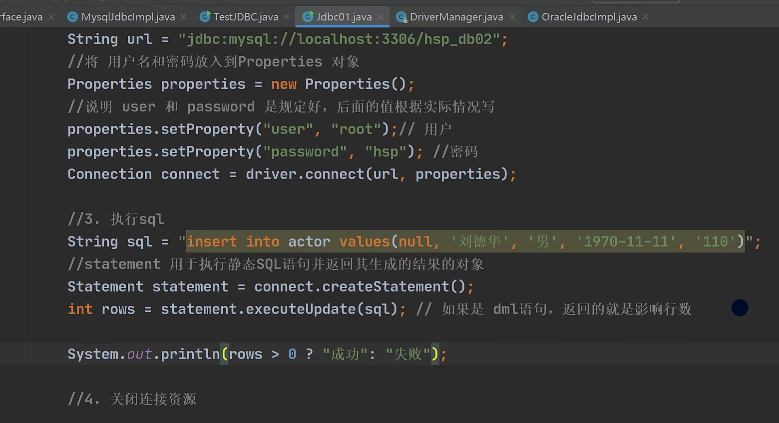Click the '//4. 关闭连接资源' comment
This screenshot has height=423, width=779.
point(132,399)
